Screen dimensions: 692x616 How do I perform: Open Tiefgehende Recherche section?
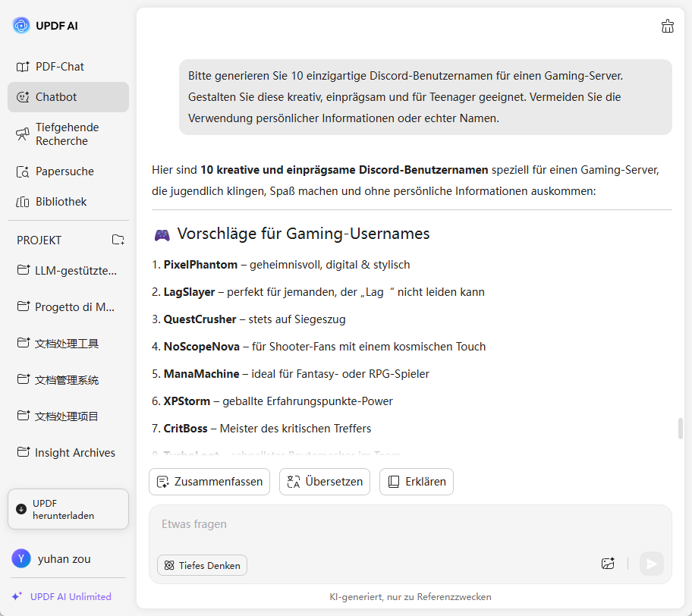click(x=67, y=134)
